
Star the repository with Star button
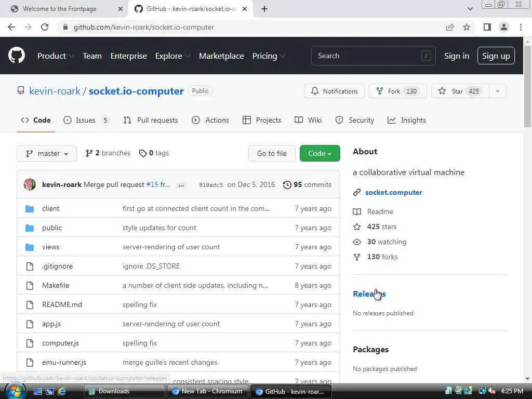[460, 91]
